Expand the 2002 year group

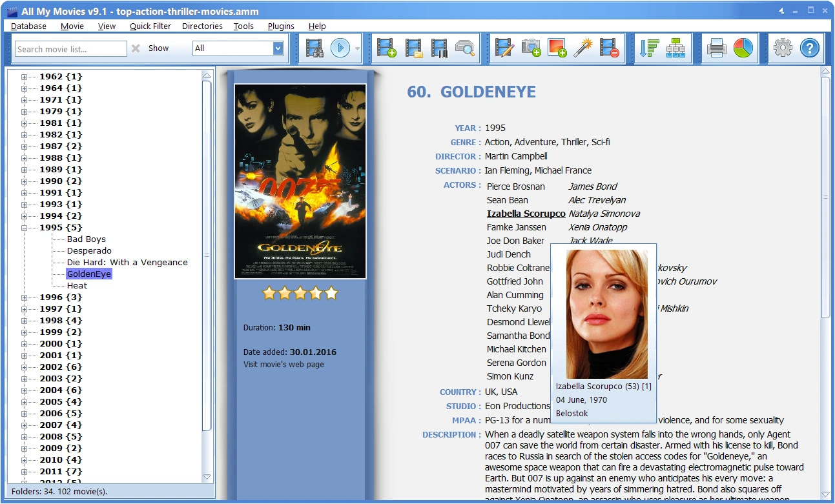pyautogui.click(x=24, y=367)
